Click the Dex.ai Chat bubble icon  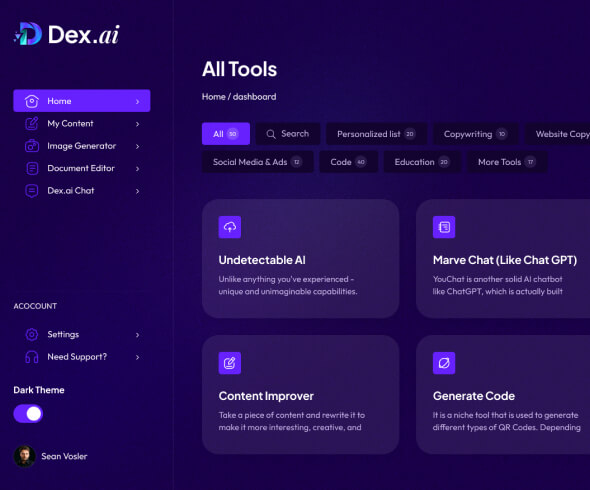[32, 191]
